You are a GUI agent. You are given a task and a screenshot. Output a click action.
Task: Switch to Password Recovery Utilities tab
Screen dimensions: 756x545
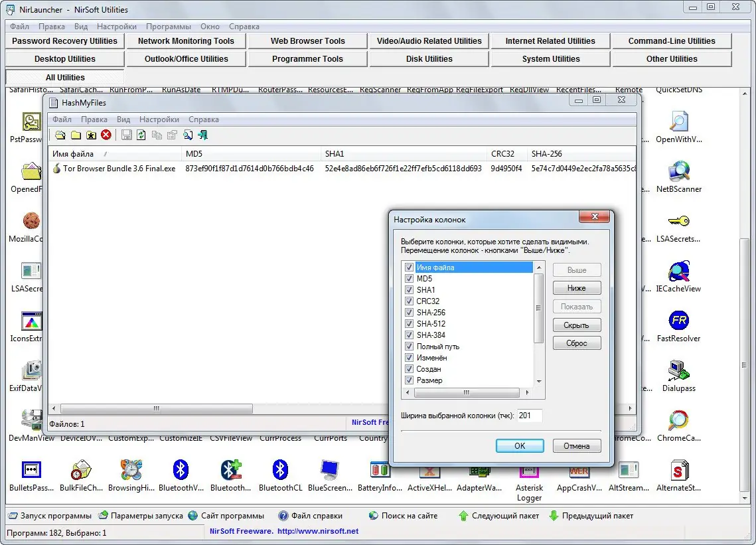pyautogui.click(x=64, y=41)
